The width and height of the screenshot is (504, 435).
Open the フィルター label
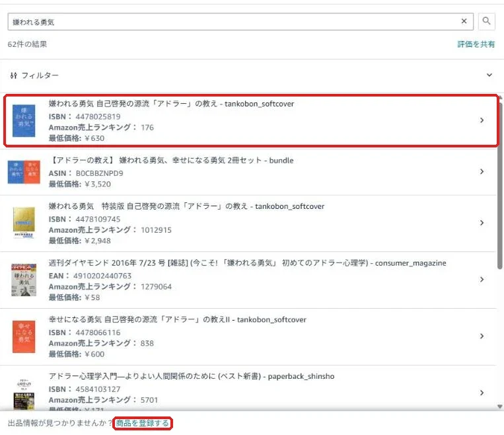(40, 75)
